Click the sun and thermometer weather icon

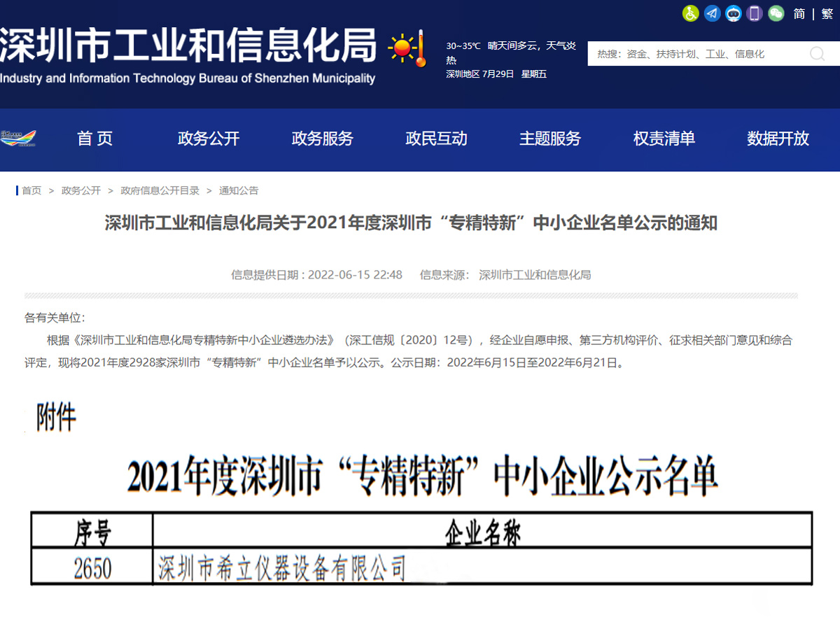(x=408, y=49)
